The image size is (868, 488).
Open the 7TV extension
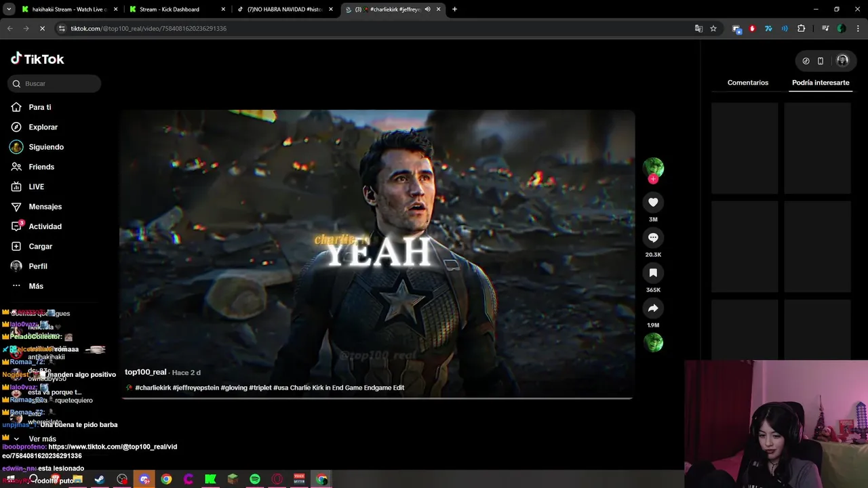click(x=768, y=28)
